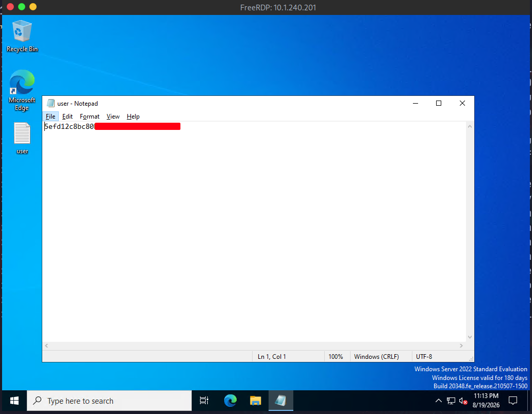Click the horizontal scrollbar left arrow
This screenshot has height=414, width=532.
tap(46, 345)
